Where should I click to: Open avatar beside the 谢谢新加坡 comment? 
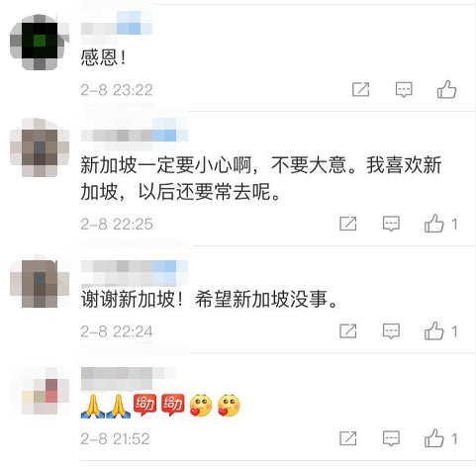coord(40,284)
